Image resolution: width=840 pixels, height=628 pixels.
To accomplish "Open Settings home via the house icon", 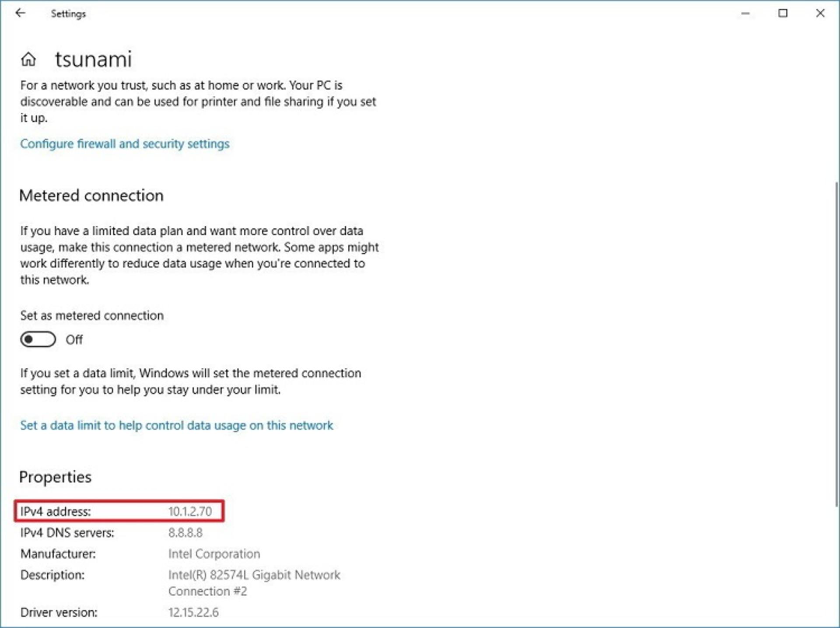I will (28, 59).
